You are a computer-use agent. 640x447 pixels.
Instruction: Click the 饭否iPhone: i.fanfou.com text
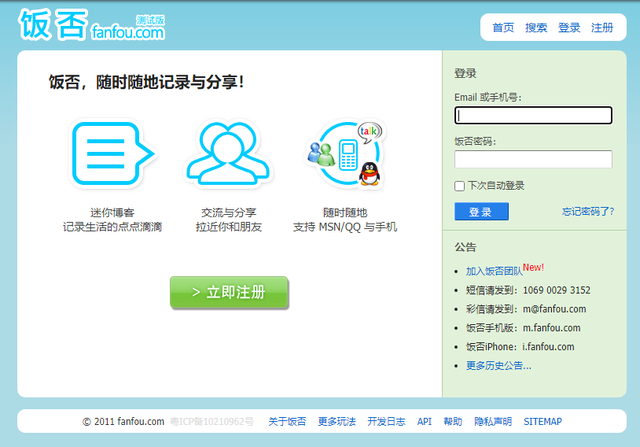coord(520,347)
